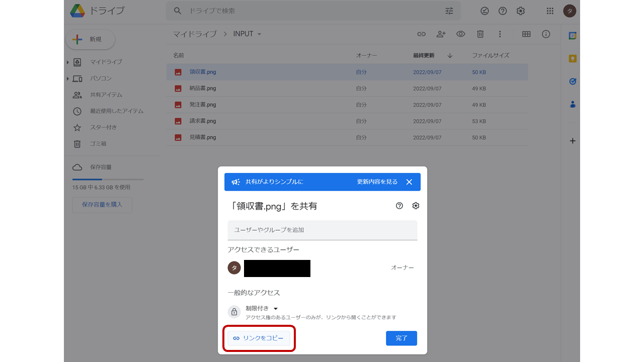Open the account avatar in the top bar
This screenshot has height=362, width=644.
coord(570,11)
